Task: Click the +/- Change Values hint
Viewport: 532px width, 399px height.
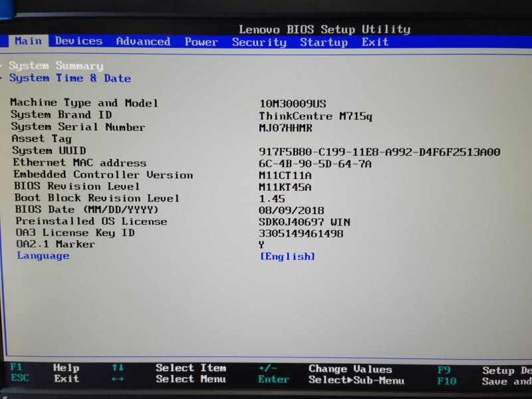Action: [325, 369]
